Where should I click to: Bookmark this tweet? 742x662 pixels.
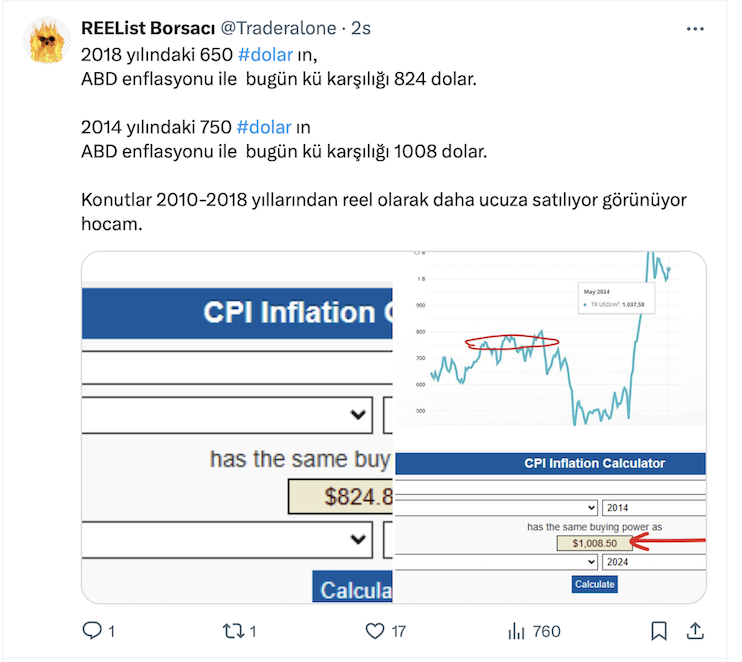tap(659, 631)
